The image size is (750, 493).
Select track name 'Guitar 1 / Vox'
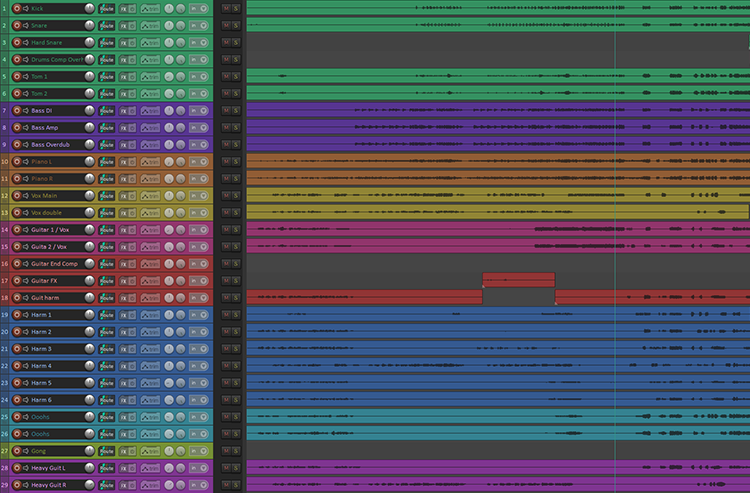tap(50, 230)
